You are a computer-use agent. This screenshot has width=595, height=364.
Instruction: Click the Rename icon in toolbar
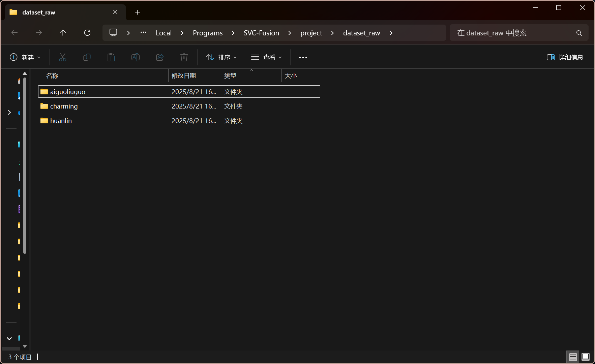136,57
